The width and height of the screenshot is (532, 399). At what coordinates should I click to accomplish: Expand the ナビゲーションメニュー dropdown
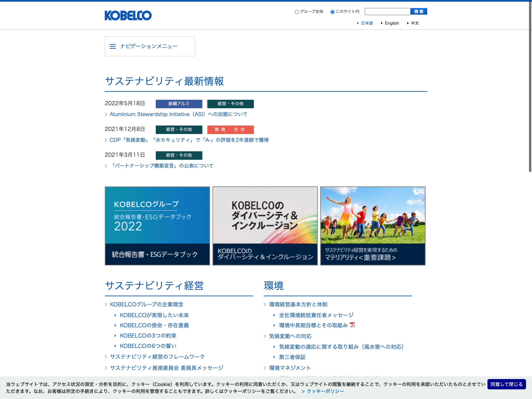point(149,46)
